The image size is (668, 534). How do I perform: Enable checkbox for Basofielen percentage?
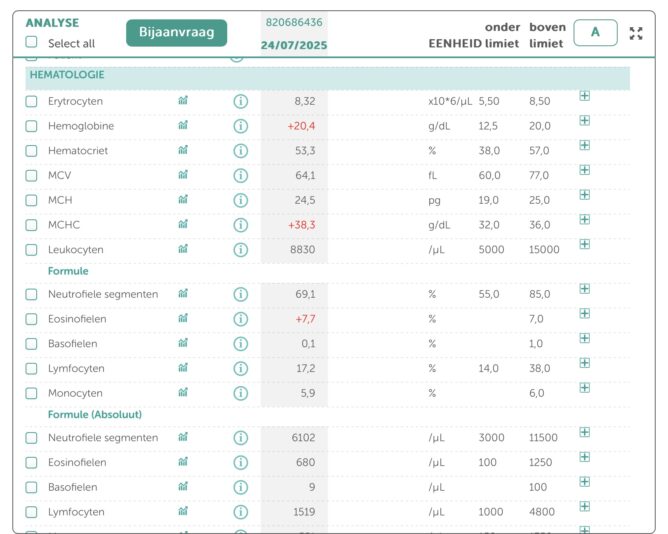tap(31, 344)
